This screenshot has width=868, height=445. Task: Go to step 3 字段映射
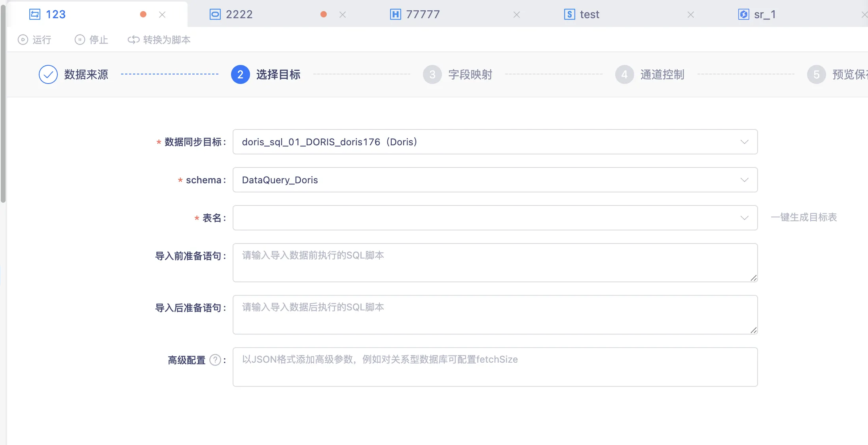pos(470,74)
